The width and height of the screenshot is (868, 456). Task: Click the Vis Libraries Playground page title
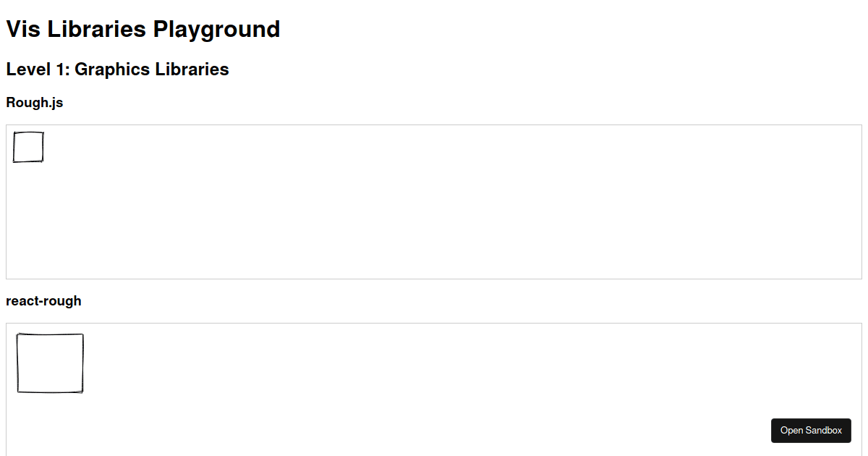142,30
